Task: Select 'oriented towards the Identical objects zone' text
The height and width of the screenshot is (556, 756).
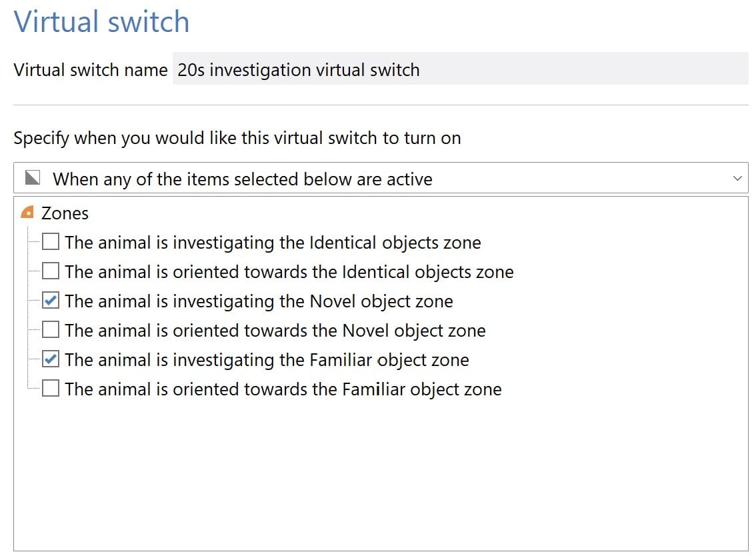Action: (289, 272)
